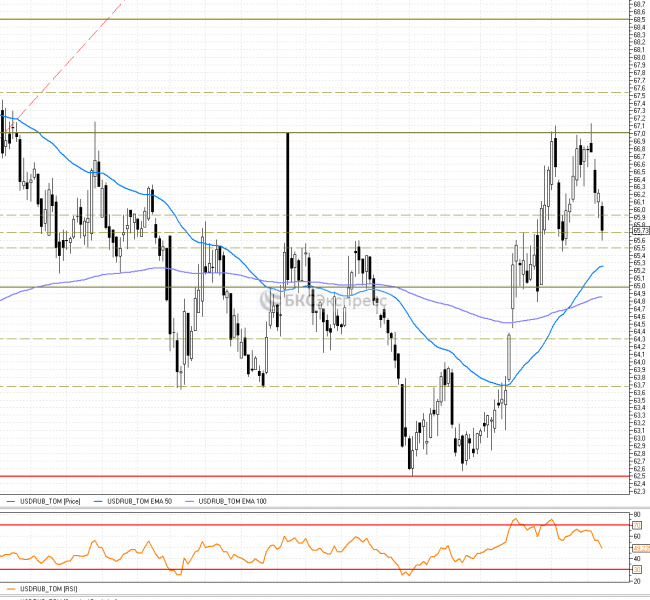This screenshot has width=650, height=600.
Task: Click the last rightmost candle on the chart
Action: tap(602, 217)
